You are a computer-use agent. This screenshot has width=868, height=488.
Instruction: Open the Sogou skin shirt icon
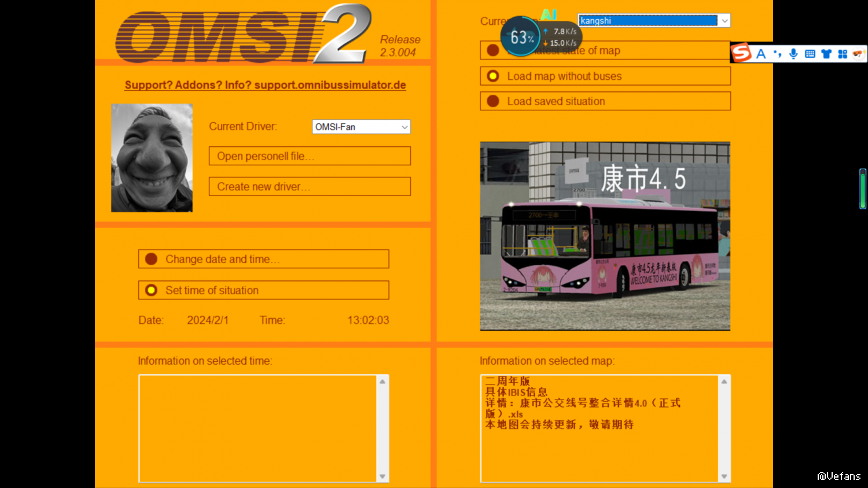point(826,54)
